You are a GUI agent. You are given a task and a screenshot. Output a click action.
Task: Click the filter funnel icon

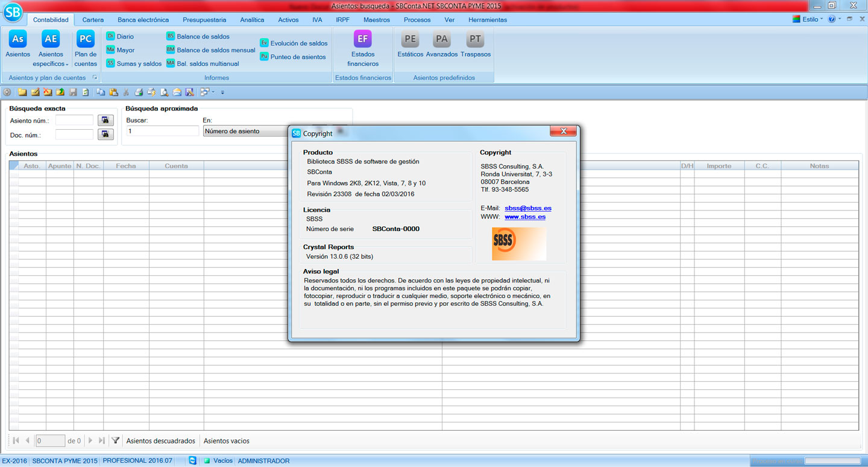coord(116,441)
